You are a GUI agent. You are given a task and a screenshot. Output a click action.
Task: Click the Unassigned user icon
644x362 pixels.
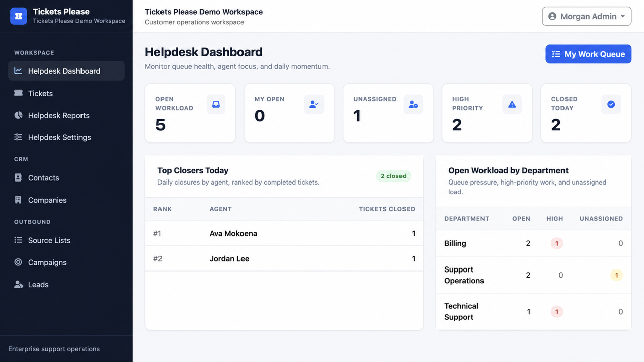pos(413,104)
